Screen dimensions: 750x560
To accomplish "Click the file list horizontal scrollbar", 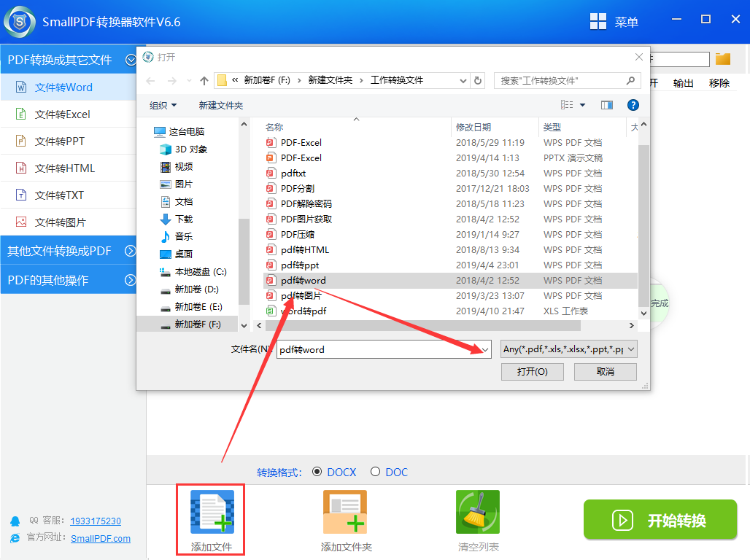I will tap(423, 326).
